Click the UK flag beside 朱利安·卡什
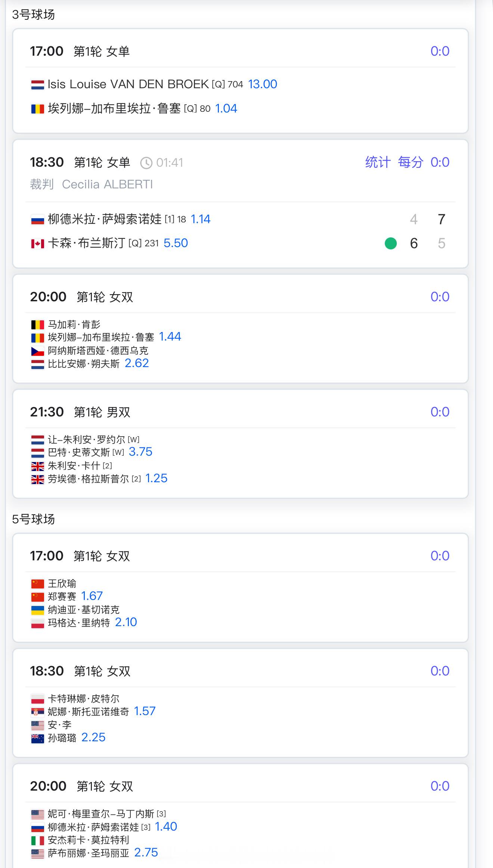Image resolution: width=493 pixels, height=868 pixels. (37, 466)
